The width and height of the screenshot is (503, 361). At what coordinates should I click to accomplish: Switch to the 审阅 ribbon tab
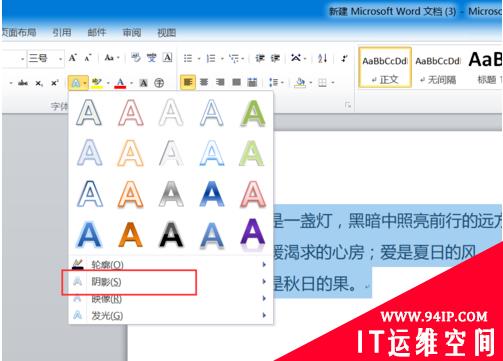pyautogui.click(x=132, y=32)
